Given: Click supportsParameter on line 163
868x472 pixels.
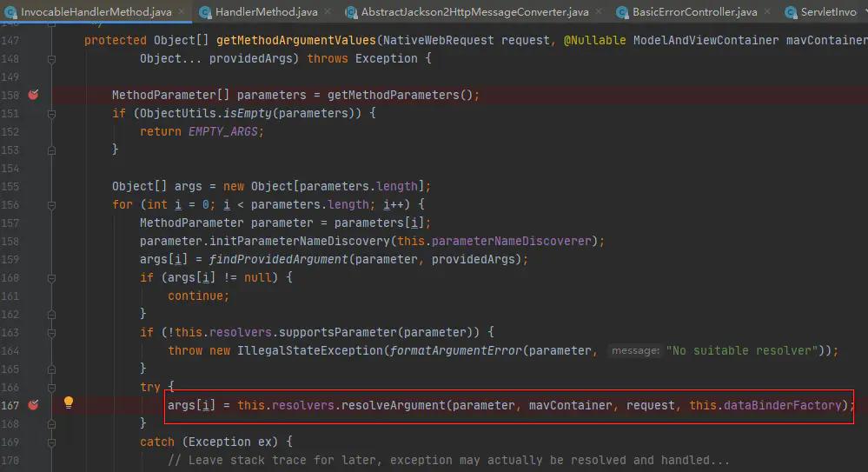Looking at the screenshot, I should tap(338, 332).
